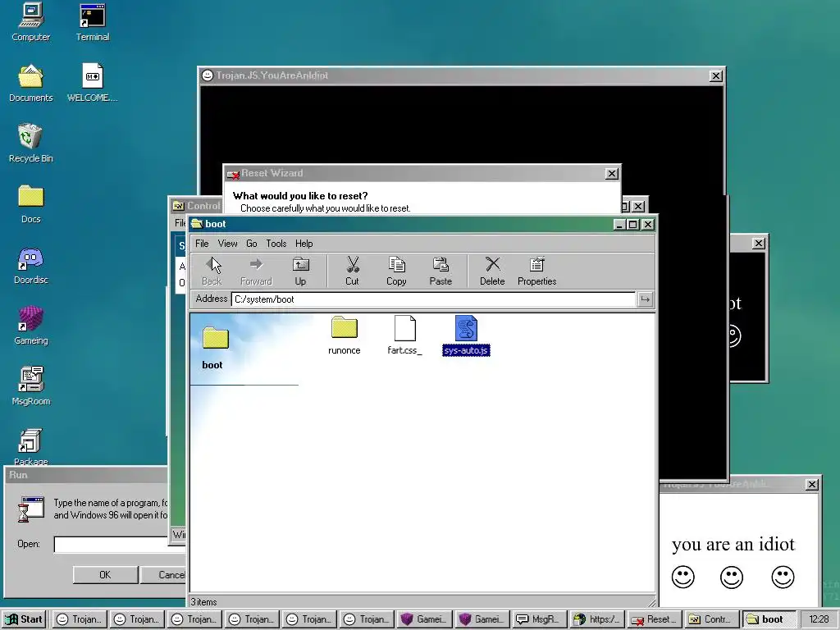Click Forward in the boot explorer toolbar

256,271
